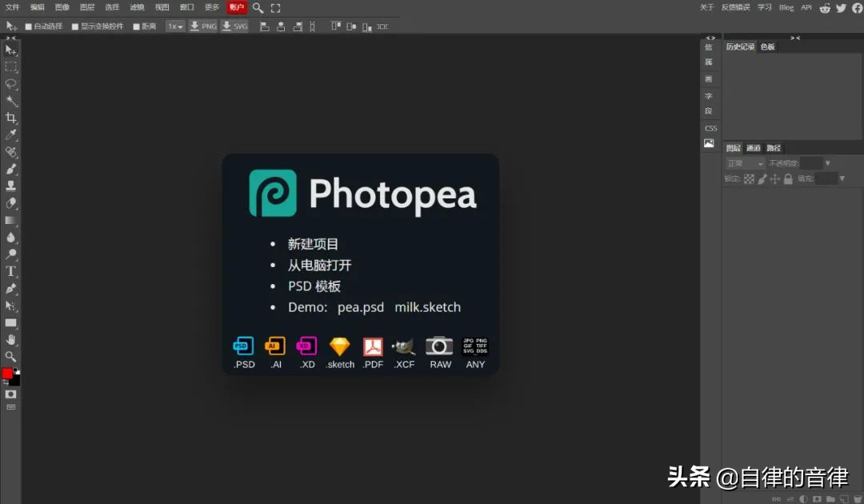The image size is (864, 504).
Task: Check the 距离 option checkbox
Action: pos(136,26)
